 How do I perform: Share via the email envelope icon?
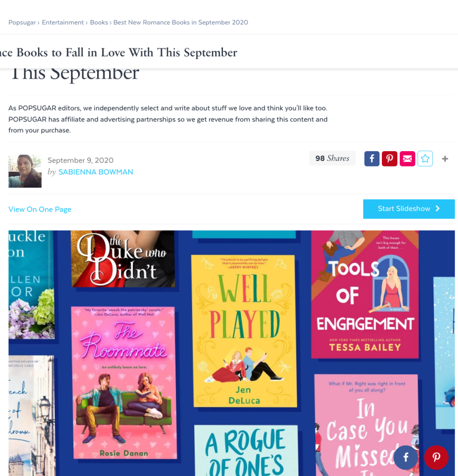[407, 159]
